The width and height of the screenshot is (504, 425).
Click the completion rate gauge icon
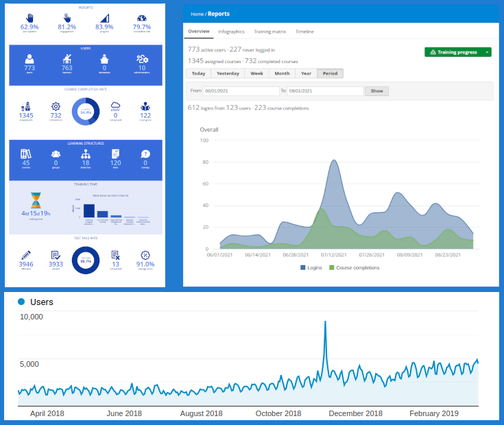click(142, 17)
